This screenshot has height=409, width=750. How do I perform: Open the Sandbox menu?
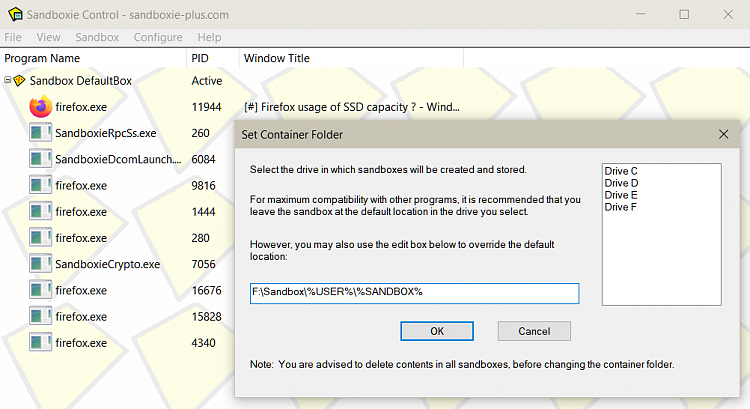(97, 37)
